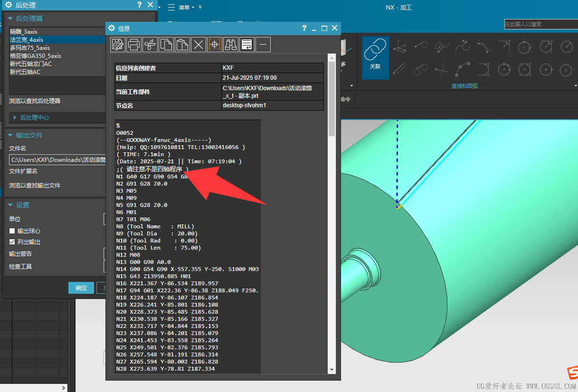
Task: Select 新代五轴龙门AC postprocessor
Action: [57, 64]
